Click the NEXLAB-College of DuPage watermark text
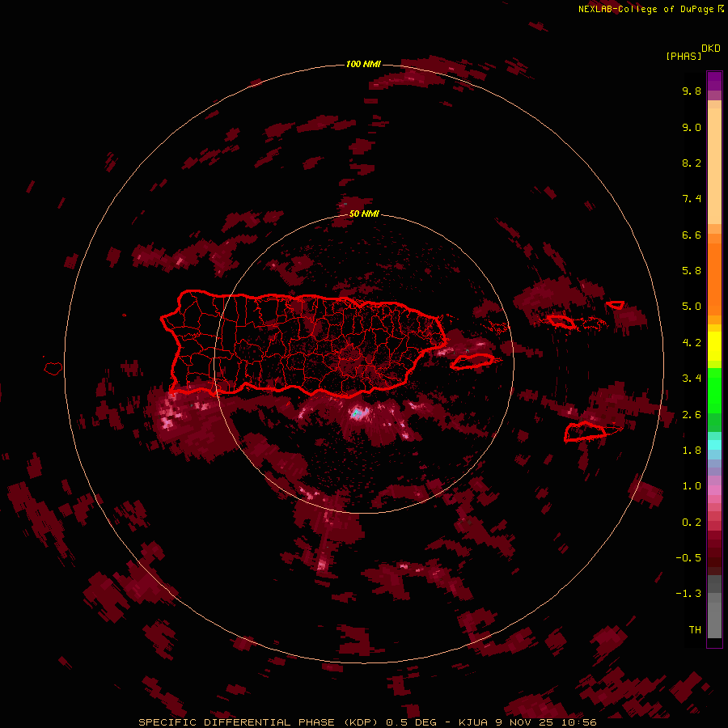The width and height of the screenshot is (728, 728). [645, 9]
